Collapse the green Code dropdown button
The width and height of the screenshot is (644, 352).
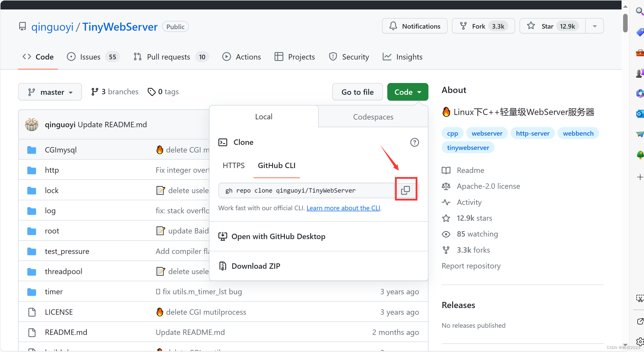(x=407, y=92)
